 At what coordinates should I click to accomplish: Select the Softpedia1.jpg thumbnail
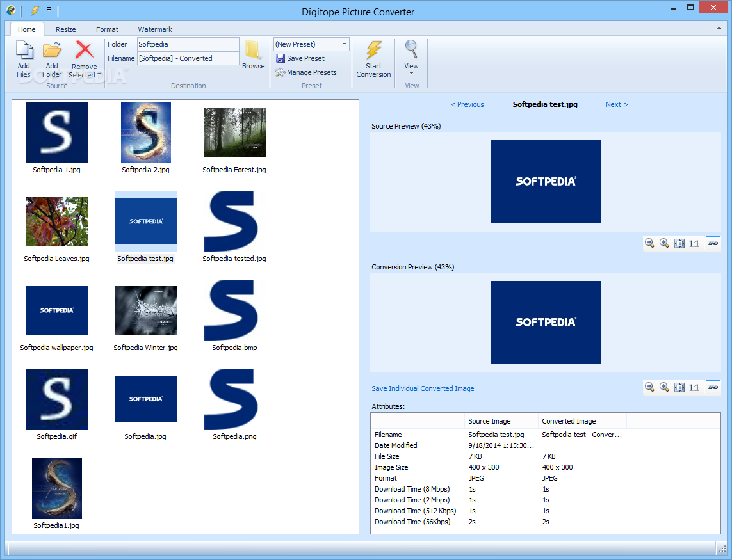[57, 488]
